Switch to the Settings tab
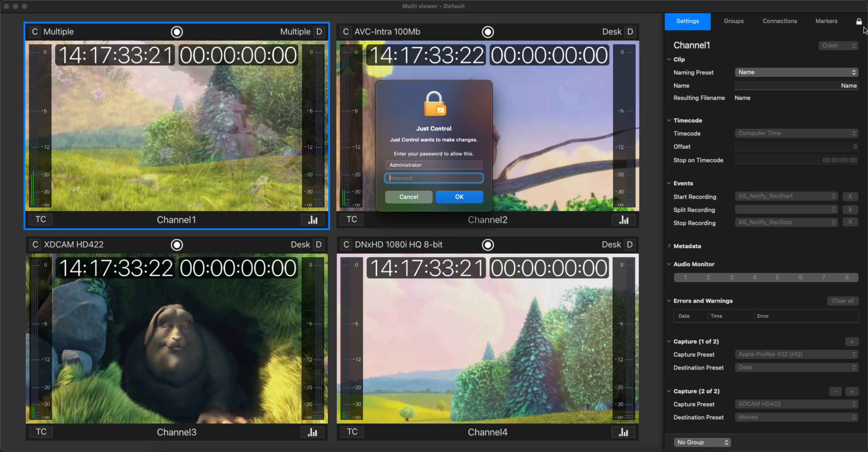Image resolution: width=868 pixels, height=452 pixels. pos(687,21)
